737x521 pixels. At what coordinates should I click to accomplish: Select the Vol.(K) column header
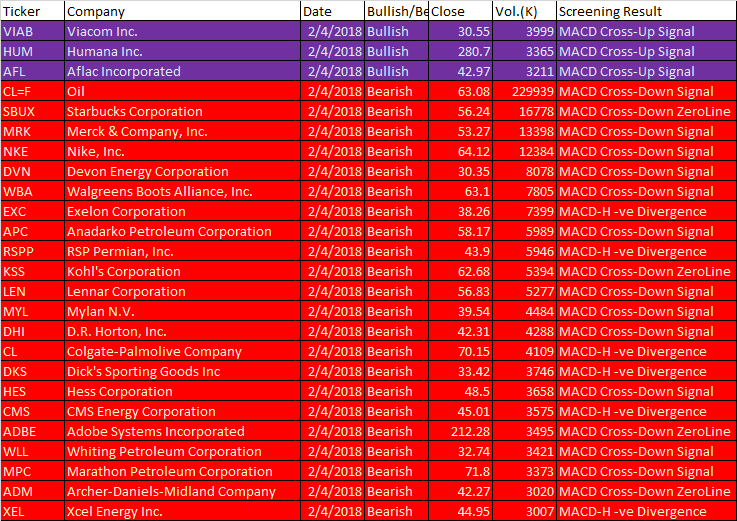(x=525, y=11)
